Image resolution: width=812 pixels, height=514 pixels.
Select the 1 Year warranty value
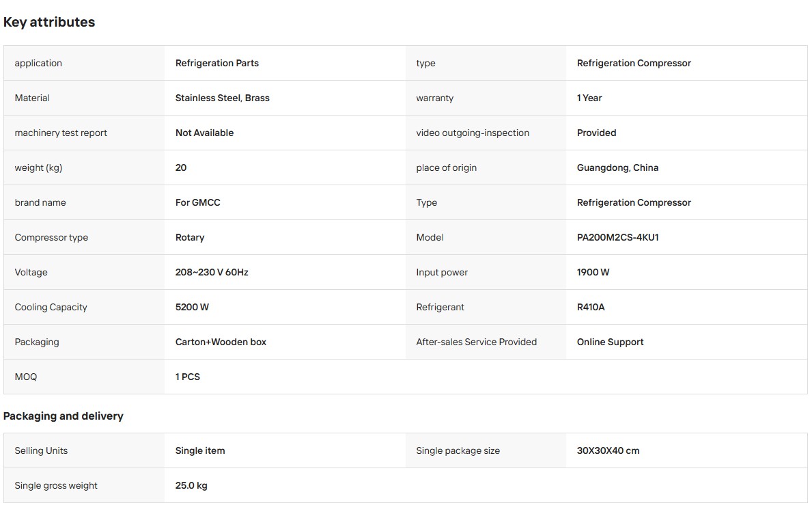(589, 98)
